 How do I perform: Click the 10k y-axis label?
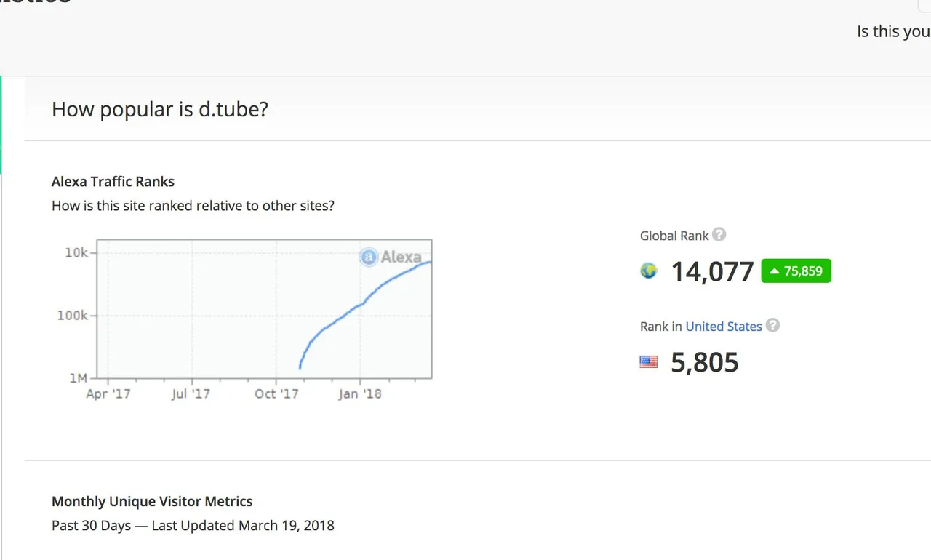[x=76, y=252]
